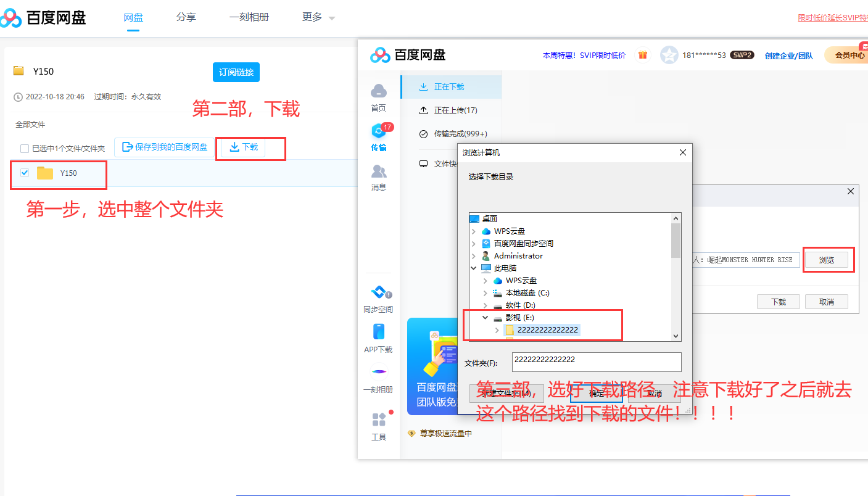Click yellow folder icon beside Y150 title

coord(19,71)
